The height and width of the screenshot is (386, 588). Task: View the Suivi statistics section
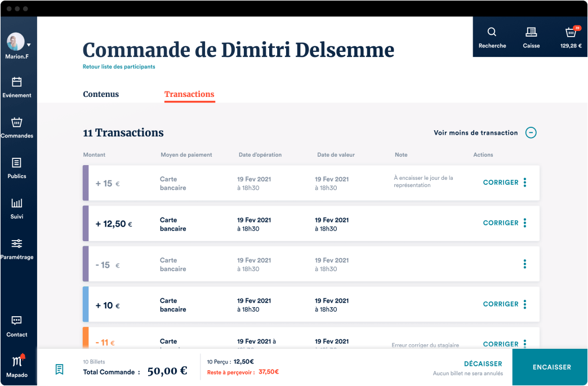pyautogui.click(x=17, y=208)
